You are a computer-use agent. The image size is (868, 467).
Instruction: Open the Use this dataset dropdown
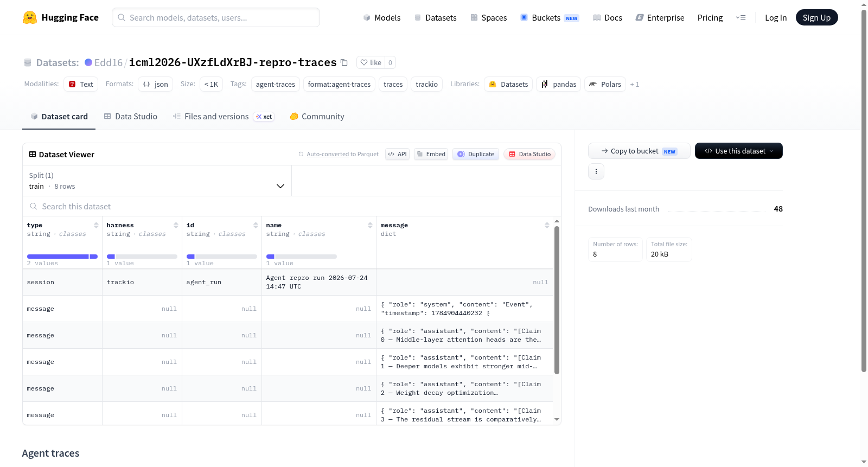coord(739,151)
